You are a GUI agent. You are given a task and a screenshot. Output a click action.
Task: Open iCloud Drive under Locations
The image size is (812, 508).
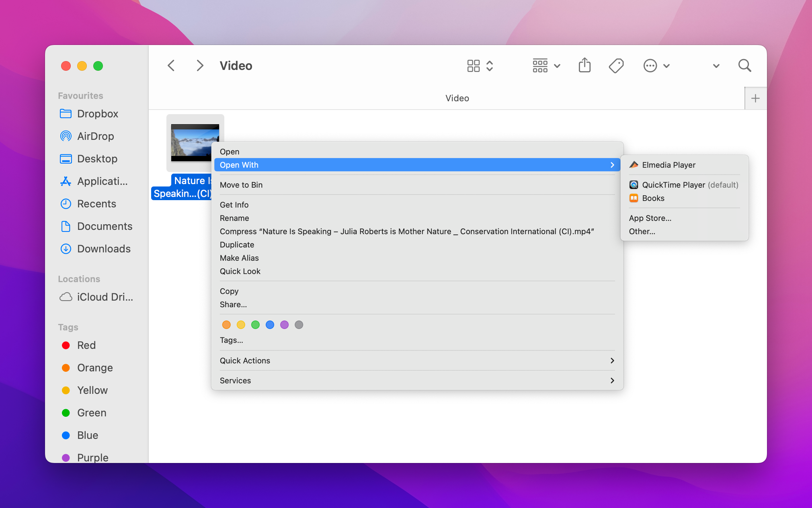tap(105, 297)
